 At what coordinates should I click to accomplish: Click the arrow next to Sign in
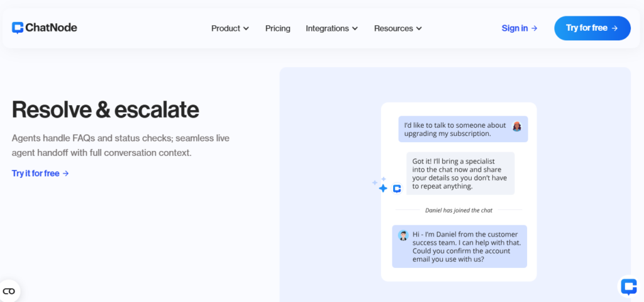click(534, 28)
